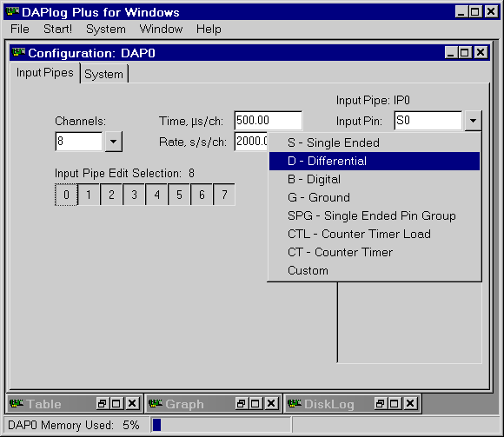This screenshot has height=437, width=504.
Task: Click the DAP0 Memory Used 5% text
Action: 74,425
